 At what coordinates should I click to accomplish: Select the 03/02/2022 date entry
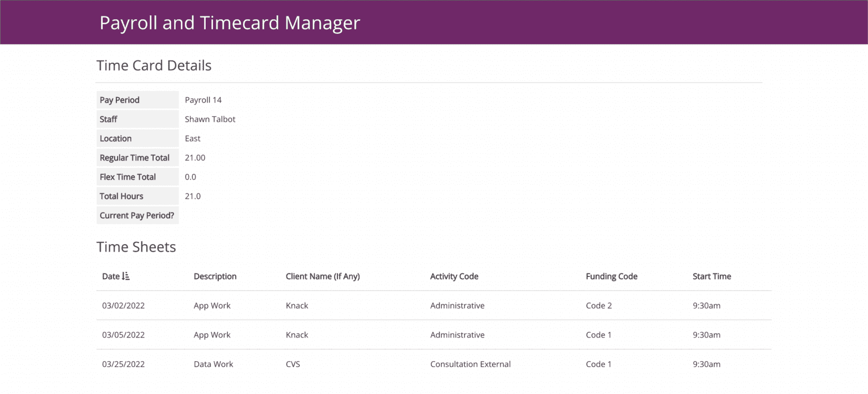pos(123,305)
